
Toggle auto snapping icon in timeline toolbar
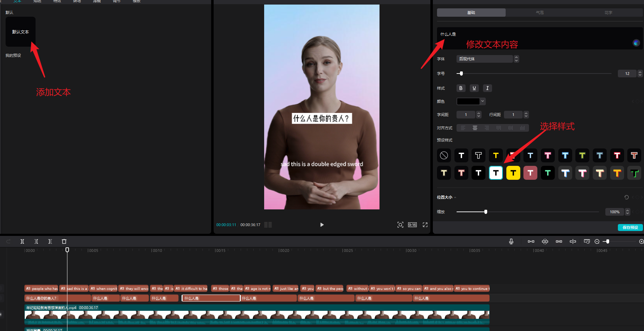tap(545, 241)
